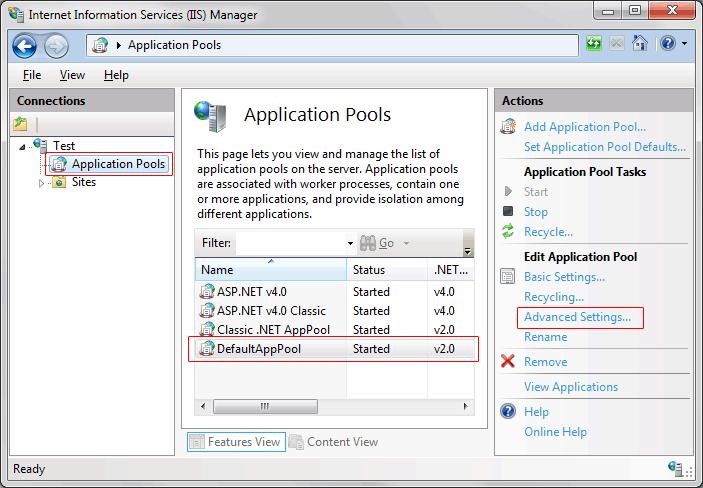Click into the Filter text field
The width and height of the screenshot is (703, 488).
point(290,243)
